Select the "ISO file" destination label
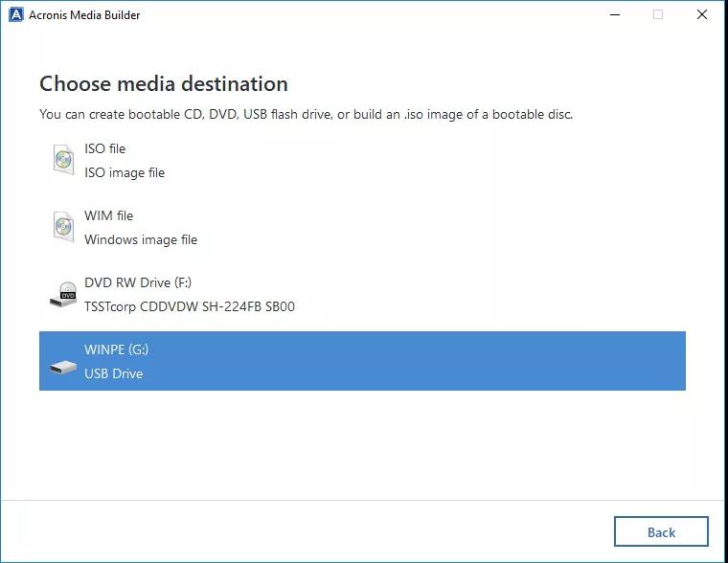 point(104,148)
